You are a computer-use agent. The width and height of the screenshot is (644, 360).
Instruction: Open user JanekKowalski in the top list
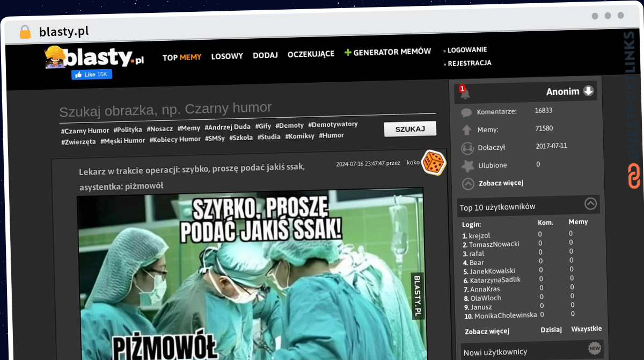(492, 271)
